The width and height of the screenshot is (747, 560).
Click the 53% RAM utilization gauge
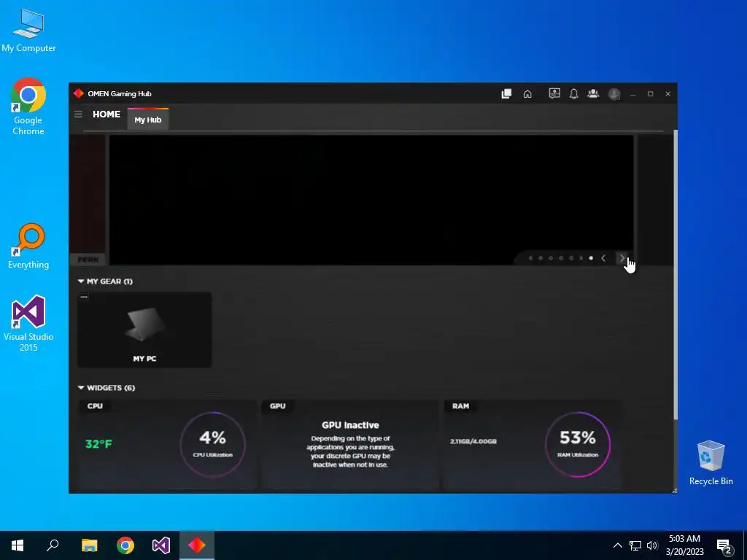pos(578,444)
